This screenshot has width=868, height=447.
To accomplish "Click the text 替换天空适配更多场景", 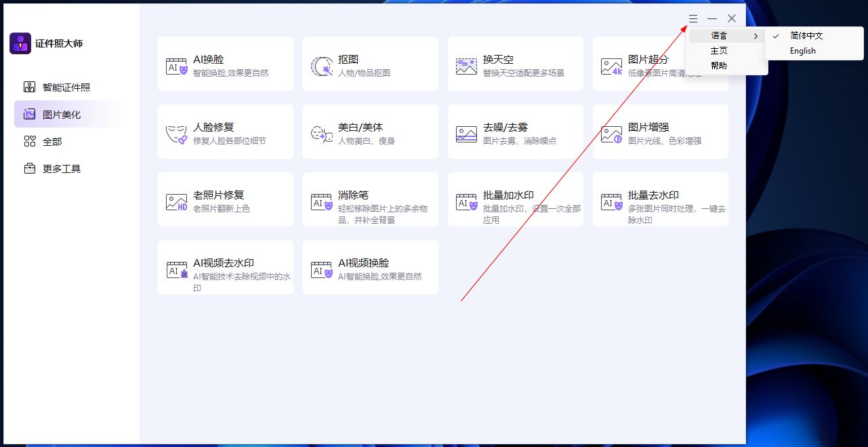I will (x=524, y=73).
